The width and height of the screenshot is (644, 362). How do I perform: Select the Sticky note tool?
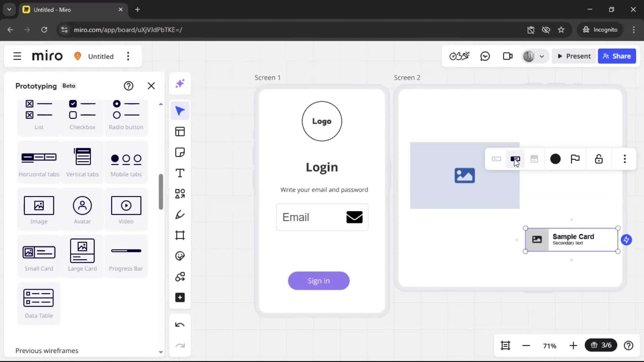(x=180, y=153)
